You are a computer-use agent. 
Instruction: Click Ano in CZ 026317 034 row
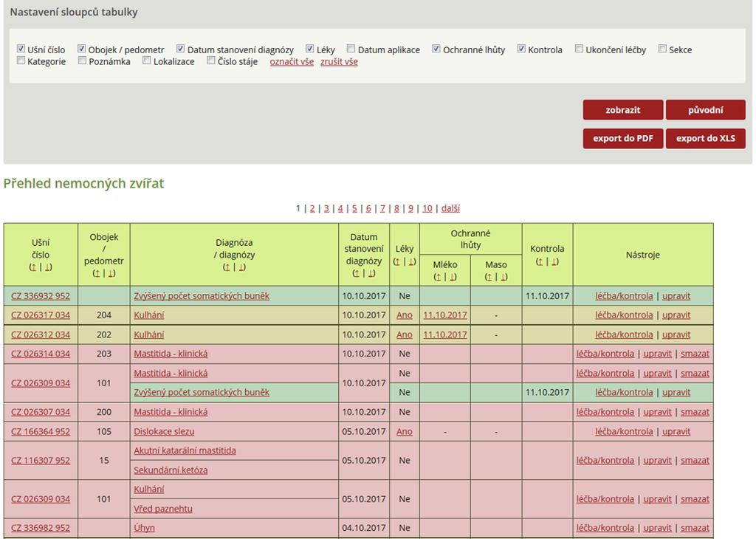[x=404, y=315]
